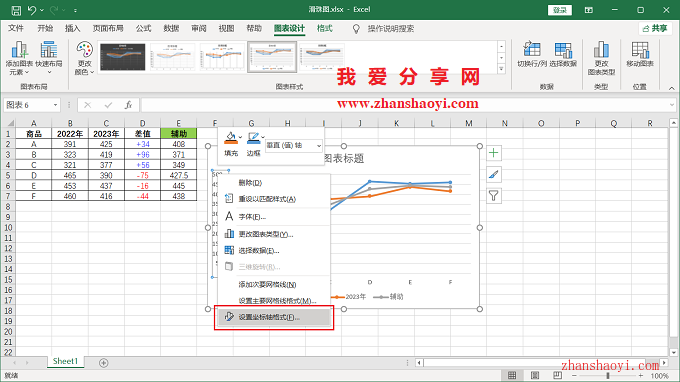Open the Ribbon Display Options icon
Screen dimensions: 680x382
point(588,10)
